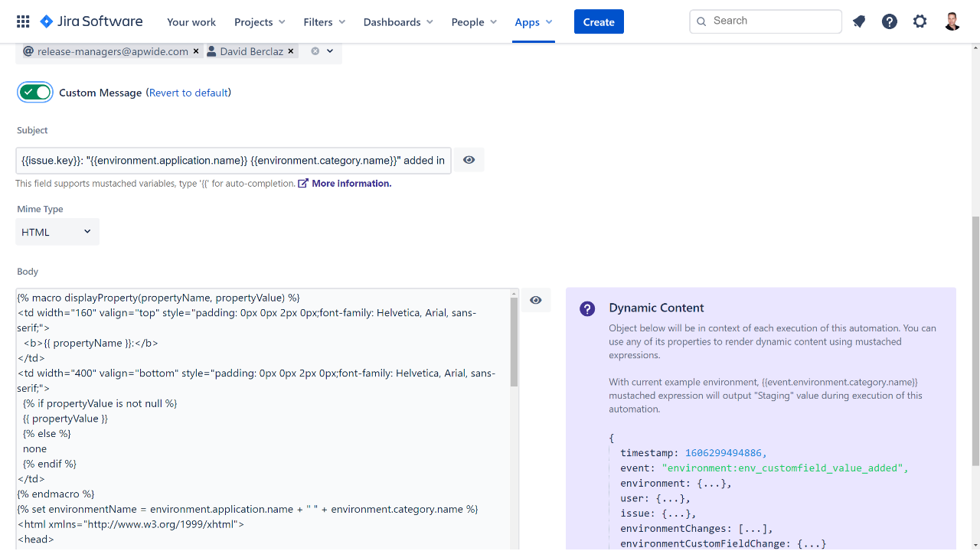Open the Apps menu
The width and height of the screenshot is (980, 551).
tap(533, 22)
